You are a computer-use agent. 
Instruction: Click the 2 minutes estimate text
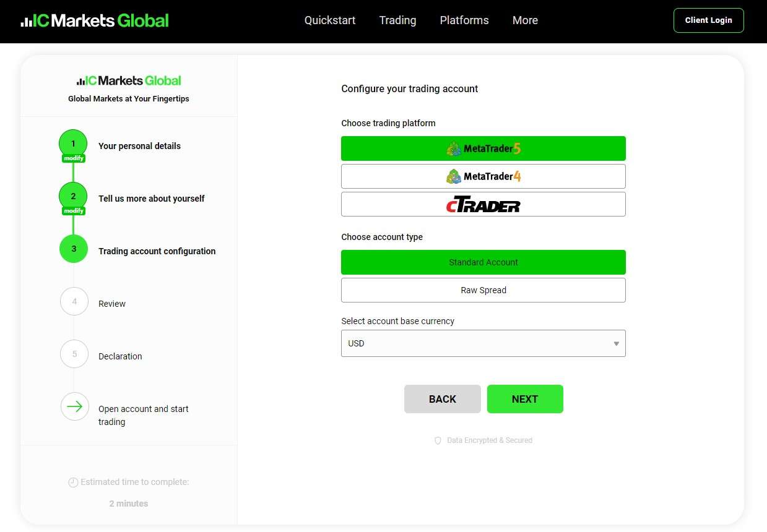129,504
